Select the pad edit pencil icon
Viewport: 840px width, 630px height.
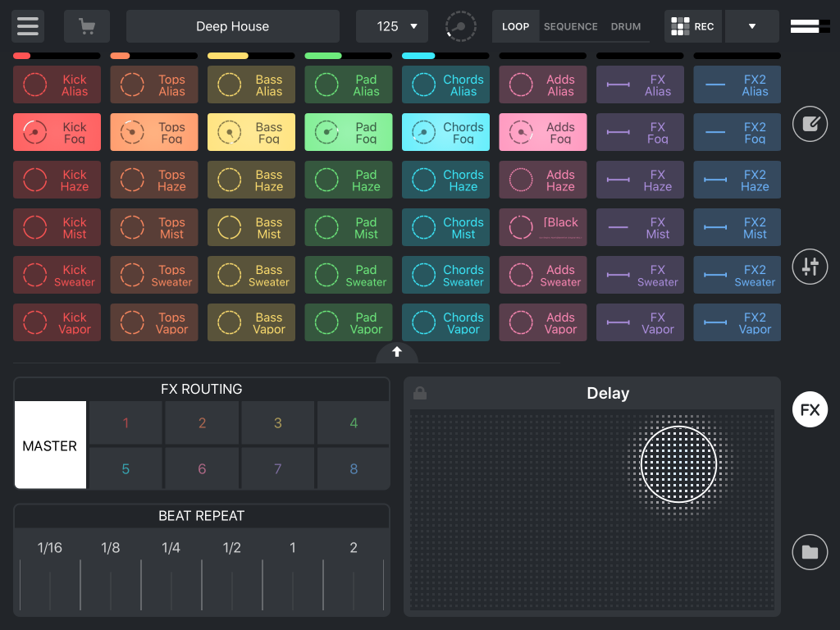810,124
